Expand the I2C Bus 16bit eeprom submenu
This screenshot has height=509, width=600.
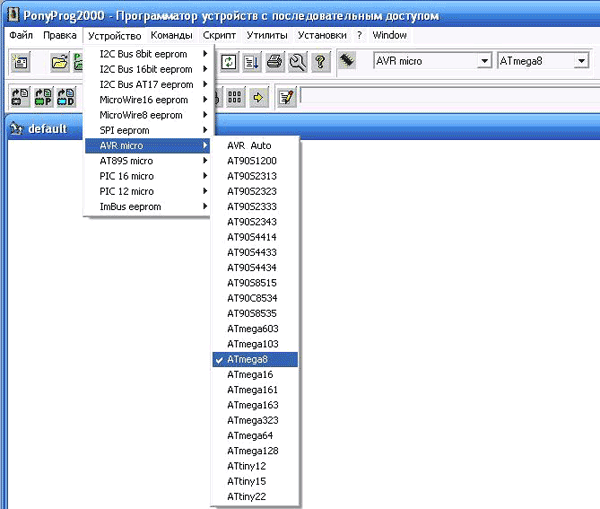click(x=147, y=69)
